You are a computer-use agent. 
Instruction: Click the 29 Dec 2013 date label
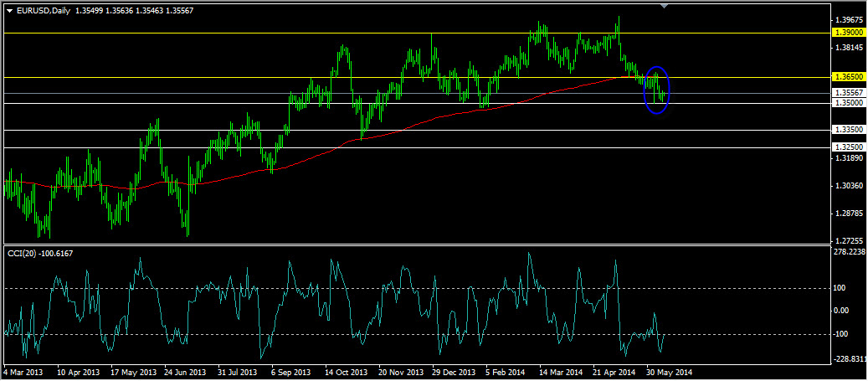pos(455,373)
